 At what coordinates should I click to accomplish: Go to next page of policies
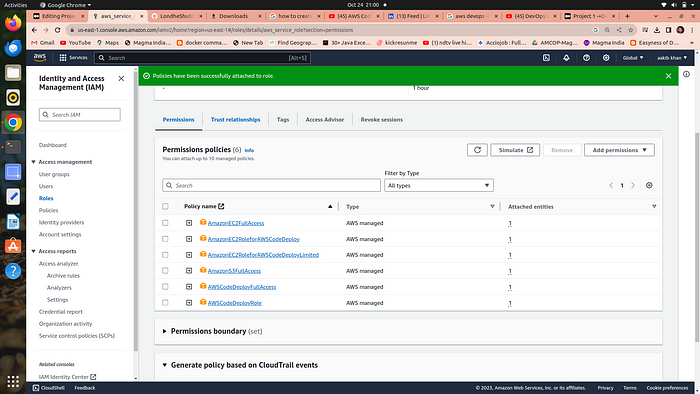click(x=633, y=185)
